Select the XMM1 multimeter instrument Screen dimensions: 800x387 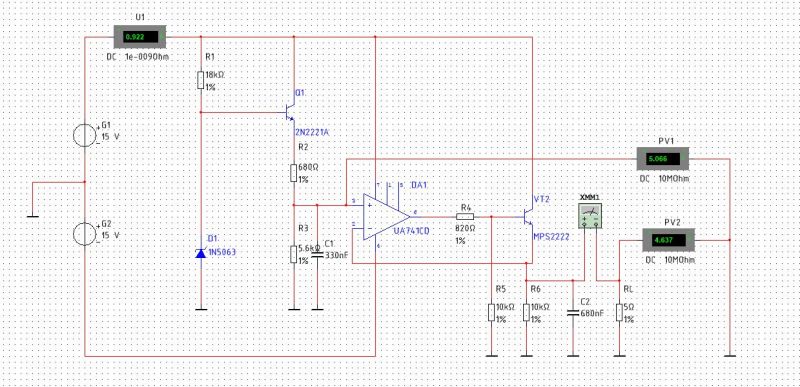[x=590, y=215]
